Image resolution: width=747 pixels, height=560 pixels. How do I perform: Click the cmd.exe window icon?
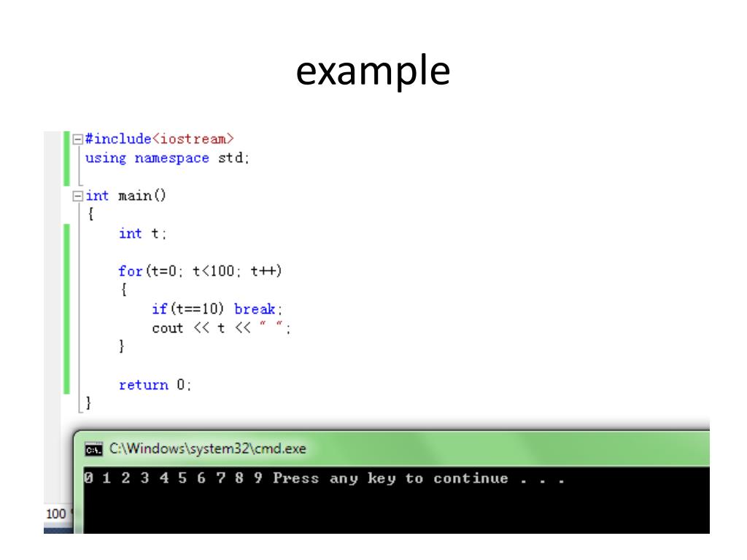click(x=94, y=449)
